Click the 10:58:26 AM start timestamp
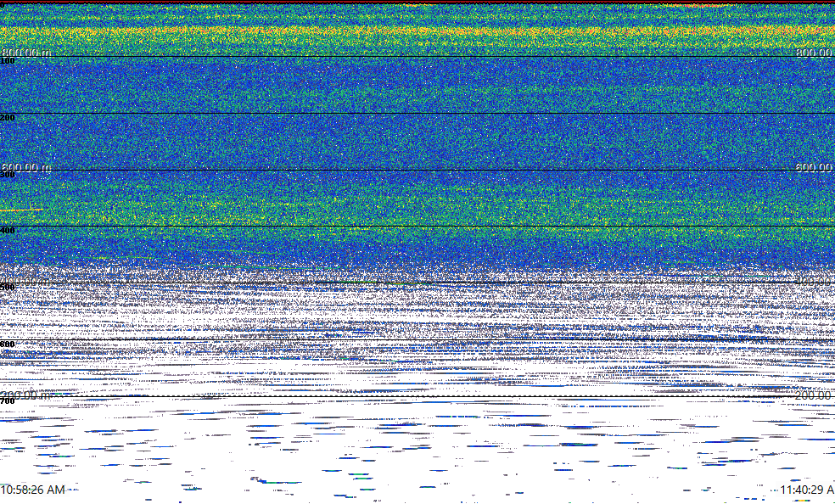This screenshot has width=835, height=504. 33,490
